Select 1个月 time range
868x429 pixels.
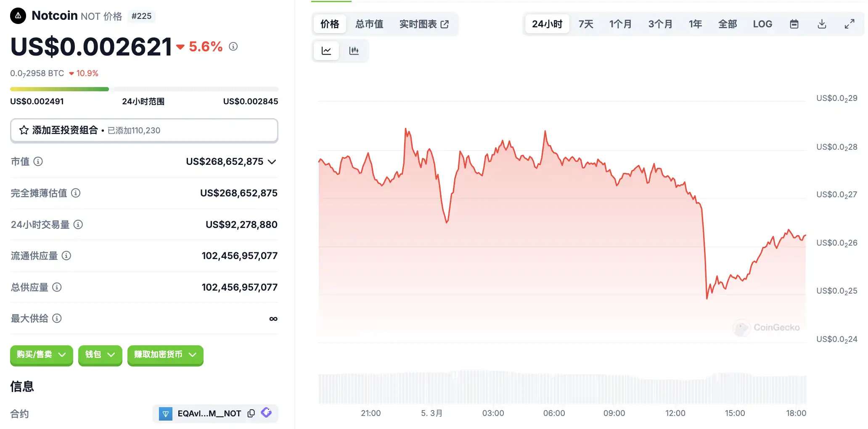[x=620, y=24]
